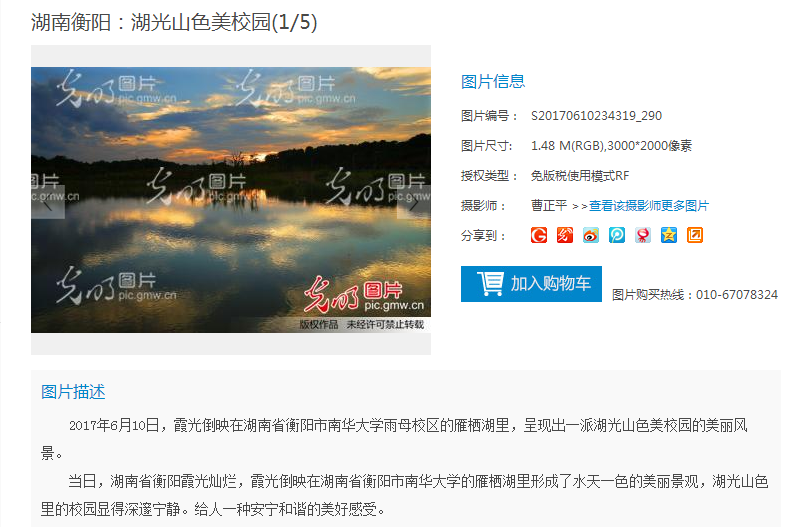Click the image number S20170610234319_290
The image size is (787, 527).
596,116
